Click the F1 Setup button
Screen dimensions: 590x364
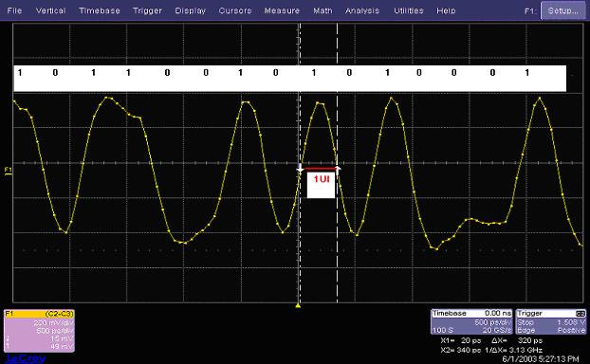562,10
